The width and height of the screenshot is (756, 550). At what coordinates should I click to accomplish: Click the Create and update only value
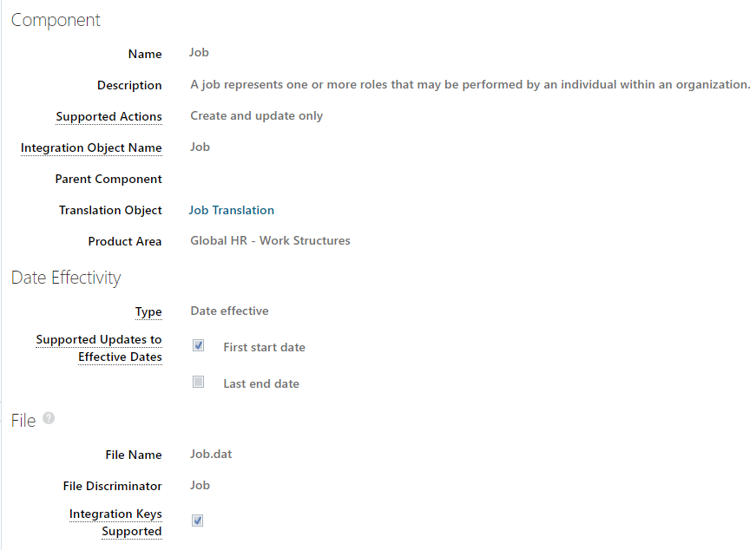[256, 115]
